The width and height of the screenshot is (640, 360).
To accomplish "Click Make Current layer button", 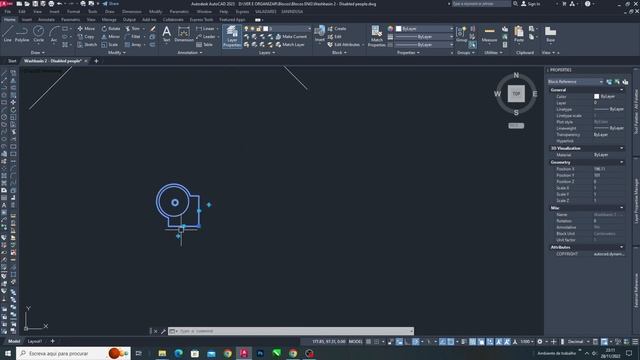I will [291, 36].
